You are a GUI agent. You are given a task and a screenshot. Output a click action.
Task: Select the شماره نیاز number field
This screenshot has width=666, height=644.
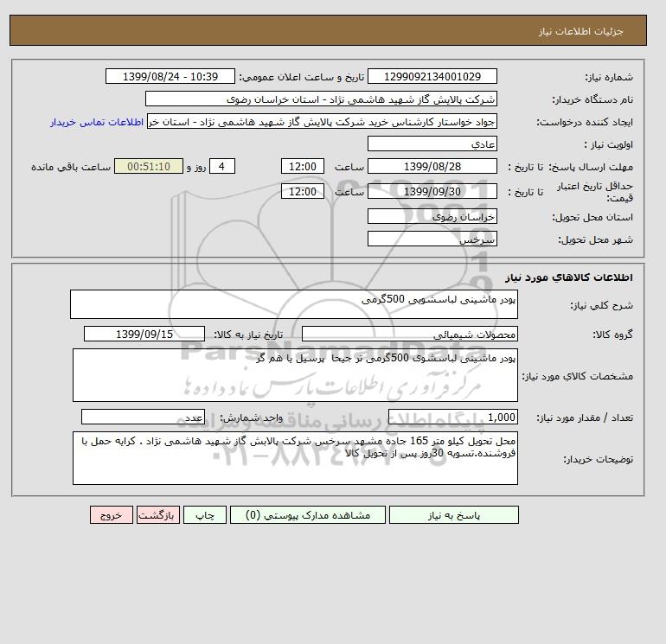tap(432, 76)
